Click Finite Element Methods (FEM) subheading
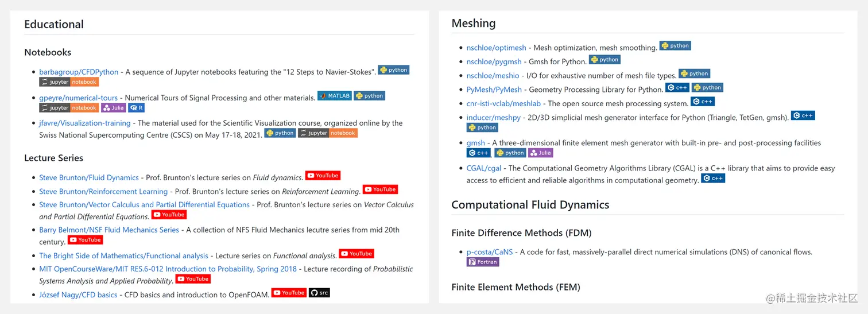Screen dimensions: 868x314 click(x=516, y=287)
